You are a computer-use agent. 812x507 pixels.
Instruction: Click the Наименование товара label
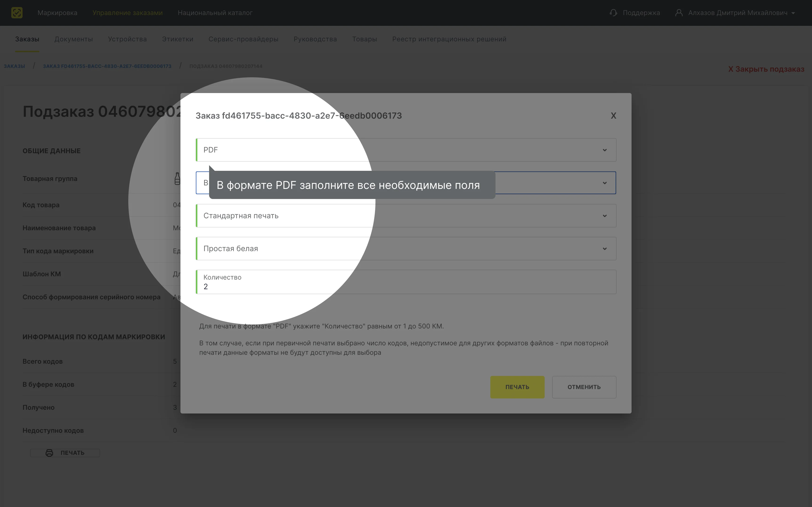point(59,228)
